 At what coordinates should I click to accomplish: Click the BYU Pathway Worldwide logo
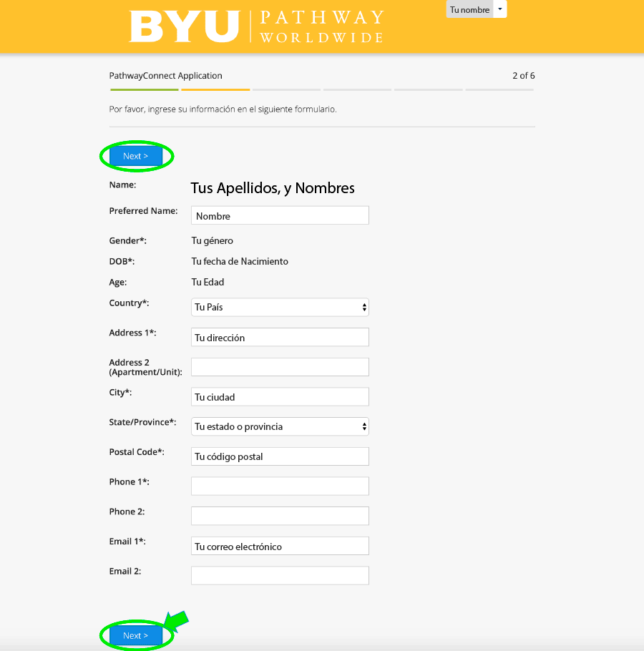point(256,26)
